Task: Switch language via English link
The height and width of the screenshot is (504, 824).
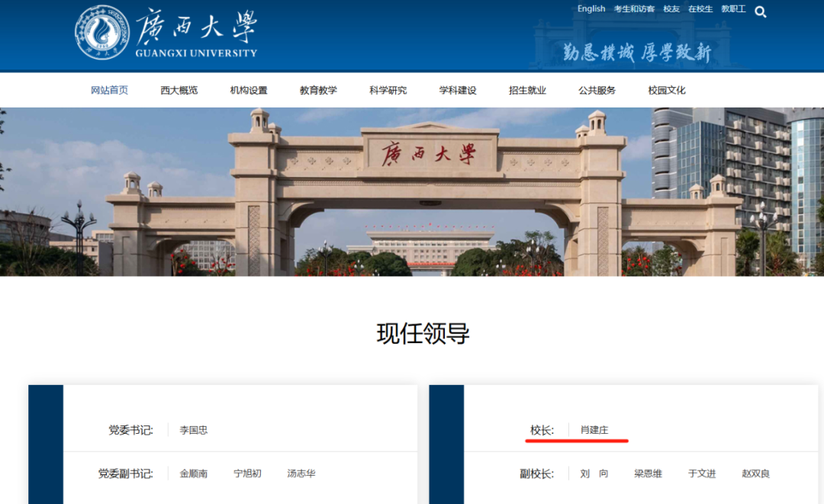Action: pos(591,9)
